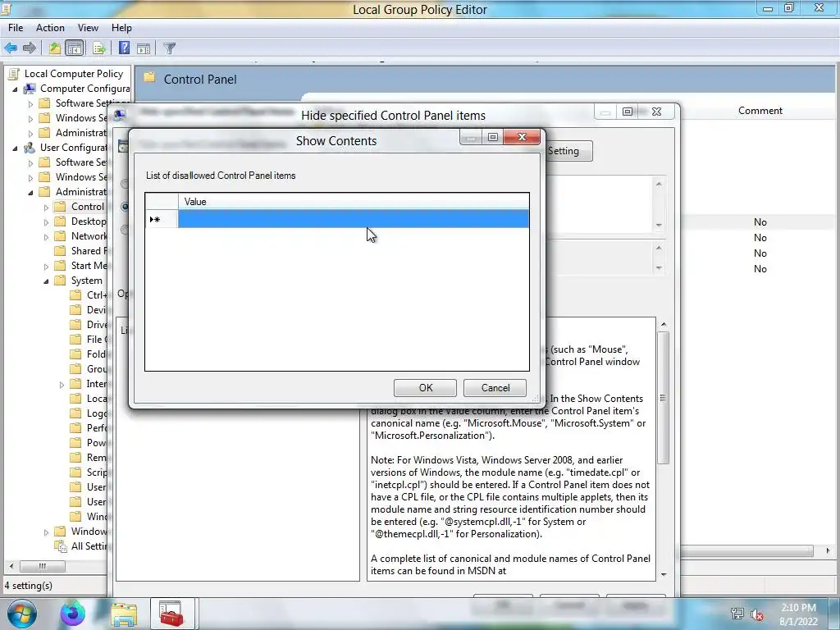Click the vertical scrollbar thumb of the help description

663,398
